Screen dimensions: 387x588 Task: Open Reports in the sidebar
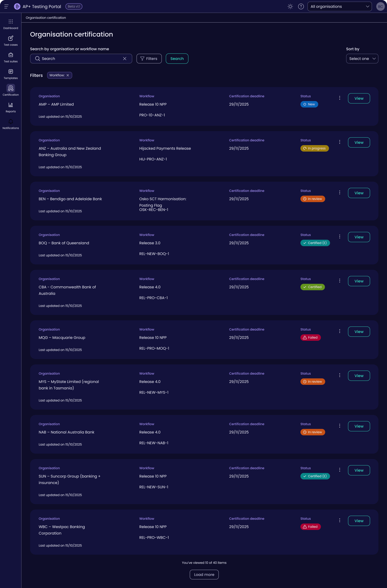(11, 107)
